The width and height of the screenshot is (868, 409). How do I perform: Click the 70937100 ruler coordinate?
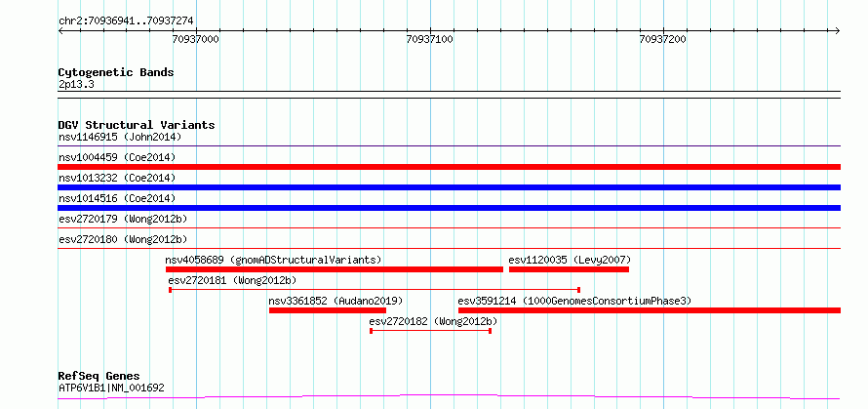click(429, 39)
